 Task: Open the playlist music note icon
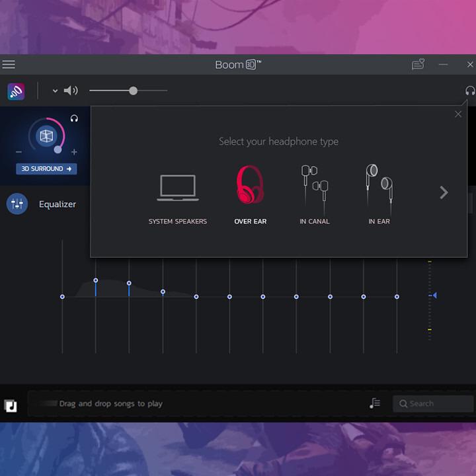click(375, 403)
